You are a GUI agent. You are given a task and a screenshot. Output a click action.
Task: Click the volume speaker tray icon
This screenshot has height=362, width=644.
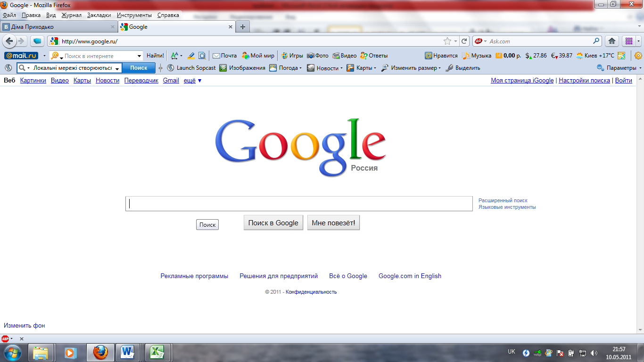[594, 353]
